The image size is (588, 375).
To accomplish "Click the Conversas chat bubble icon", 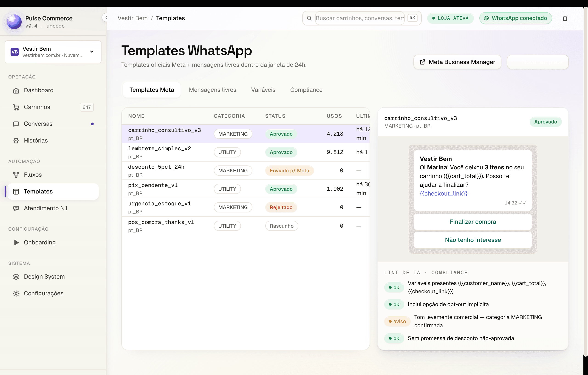I will (16, 124).
